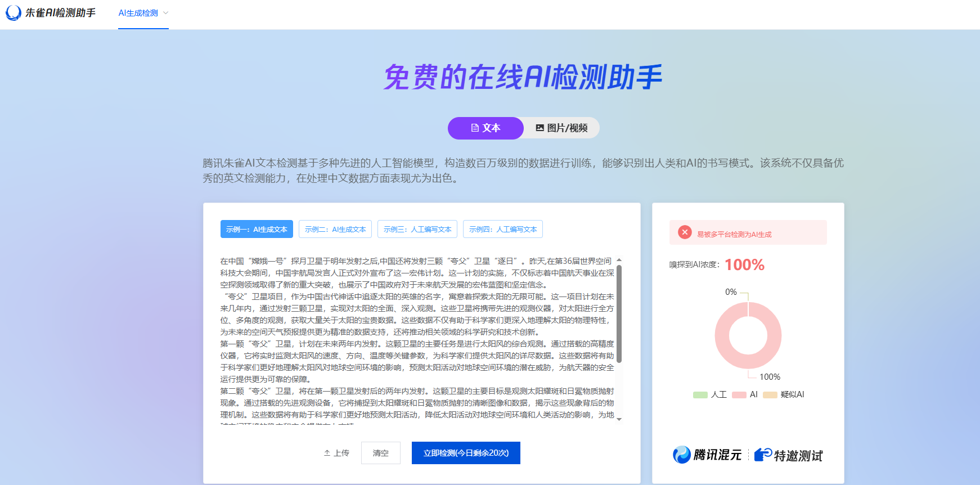Toggle the 疑似AI orange legend swatch
Viewport: 980px width, 485px height.
[770, 395]
